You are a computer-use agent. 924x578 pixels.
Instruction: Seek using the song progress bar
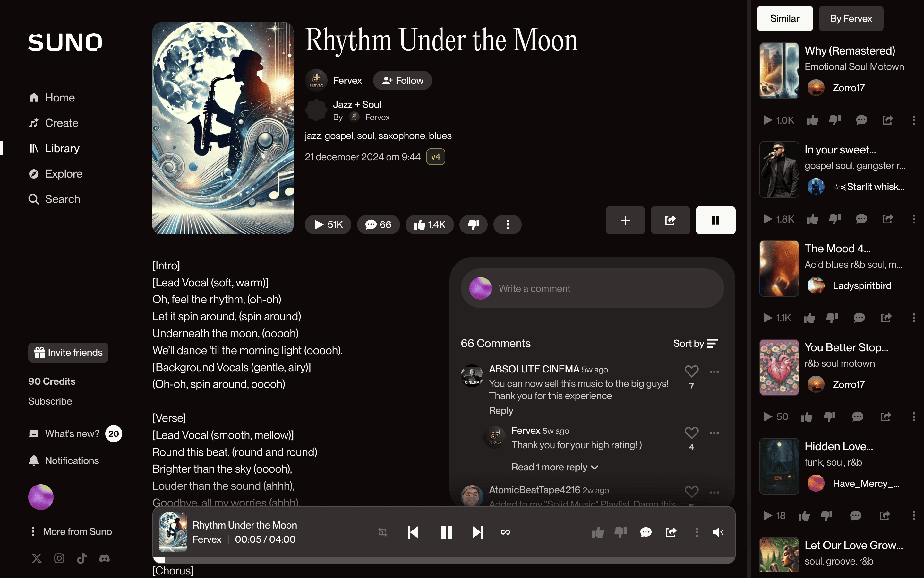tap(444, 560)
